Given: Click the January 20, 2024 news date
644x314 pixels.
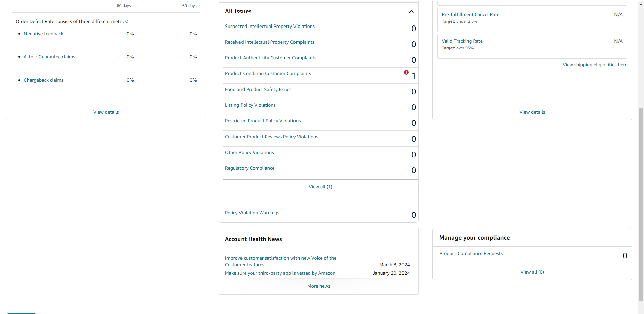Looking at the screenshot, I should [x=391, y=273].
